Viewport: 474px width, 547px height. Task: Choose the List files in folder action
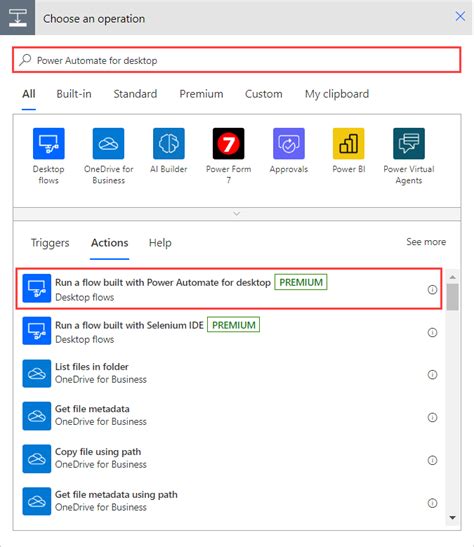tap(229, 374)
